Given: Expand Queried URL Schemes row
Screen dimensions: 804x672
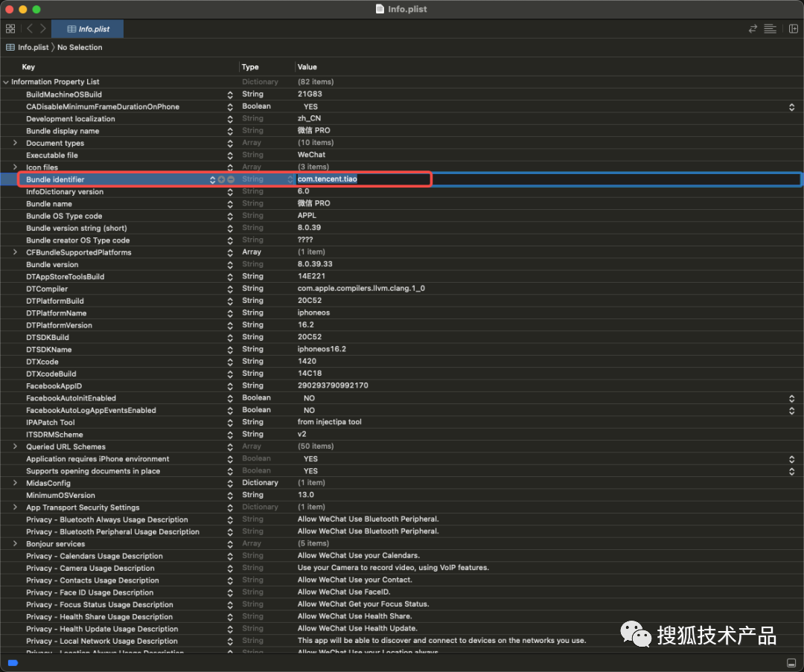Looking at the screenshot, I should point(15,447).
